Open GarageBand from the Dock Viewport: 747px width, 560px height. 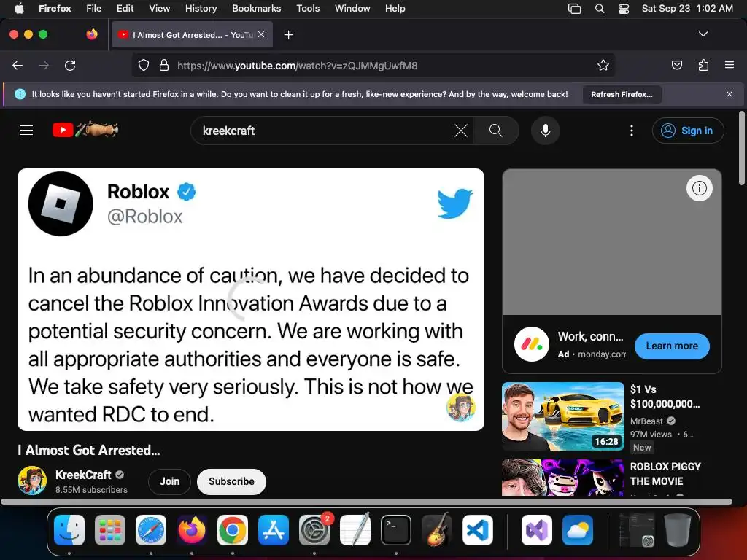point(437,530)
